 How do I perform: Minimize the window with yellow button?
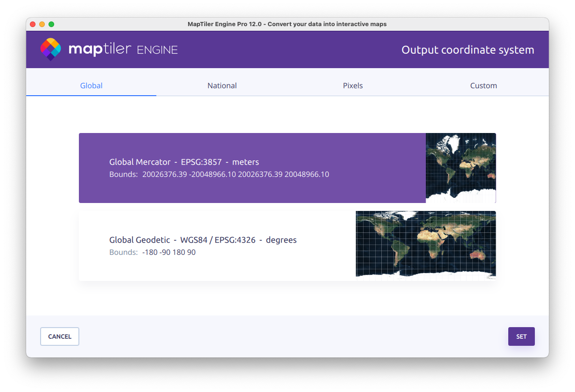(42, 24)
